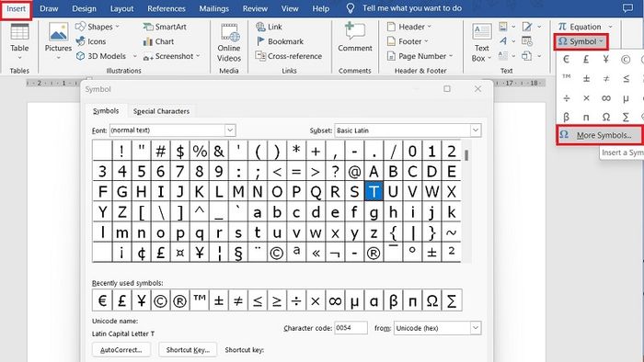Click the AutoCorrect button
The image size is (644, 362).
coord(121,350)
